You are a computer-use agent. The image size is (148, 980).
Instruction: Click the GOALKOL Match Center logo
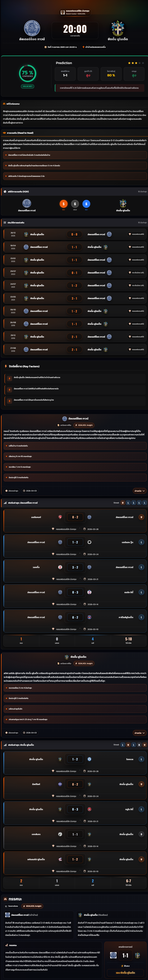click(x=63, y=12)
